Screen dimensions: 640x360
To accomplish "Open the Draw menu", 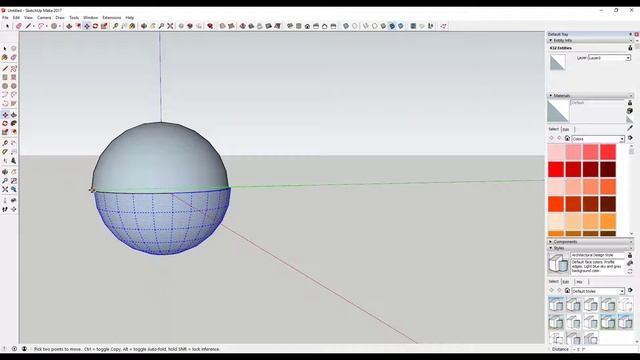I will [60, 18].
